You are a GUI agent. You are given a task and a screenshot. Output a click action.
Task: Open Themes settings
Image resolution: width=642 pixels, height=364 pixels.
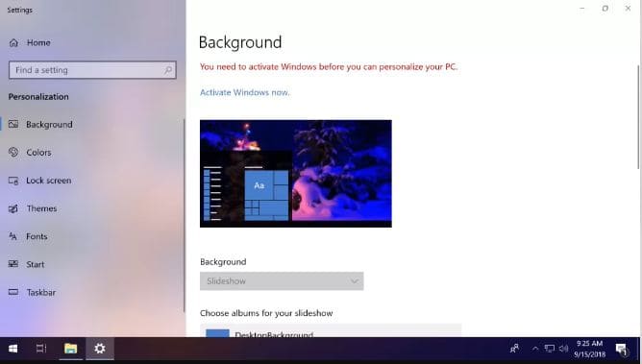pos(41,208)
